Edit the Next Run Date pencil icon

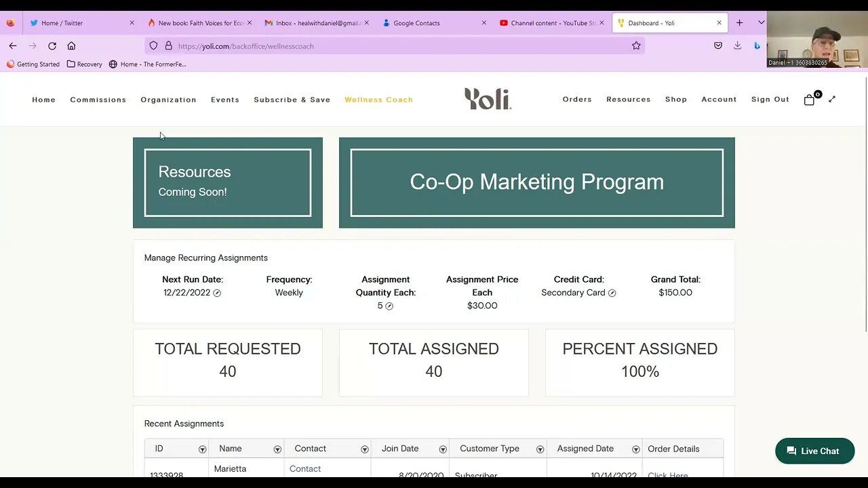point(217,293)
